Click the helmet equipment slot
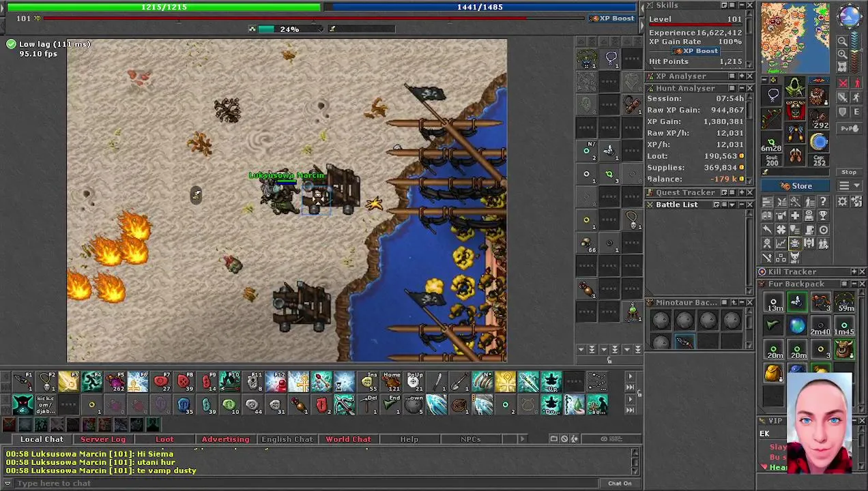This screenshot has height=491, width=868. pos(796,87)
